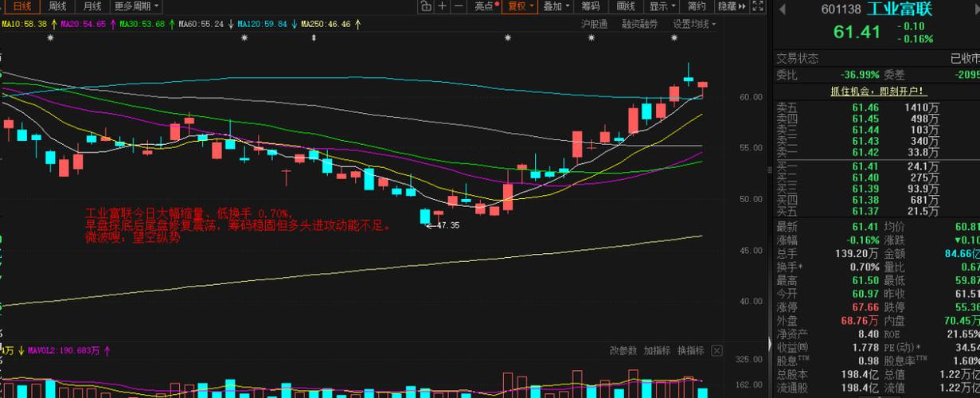This screenshot has width=980, height=398.
Task: Click the 外盘 68.76万 value
Action: [x=860, y=320]
